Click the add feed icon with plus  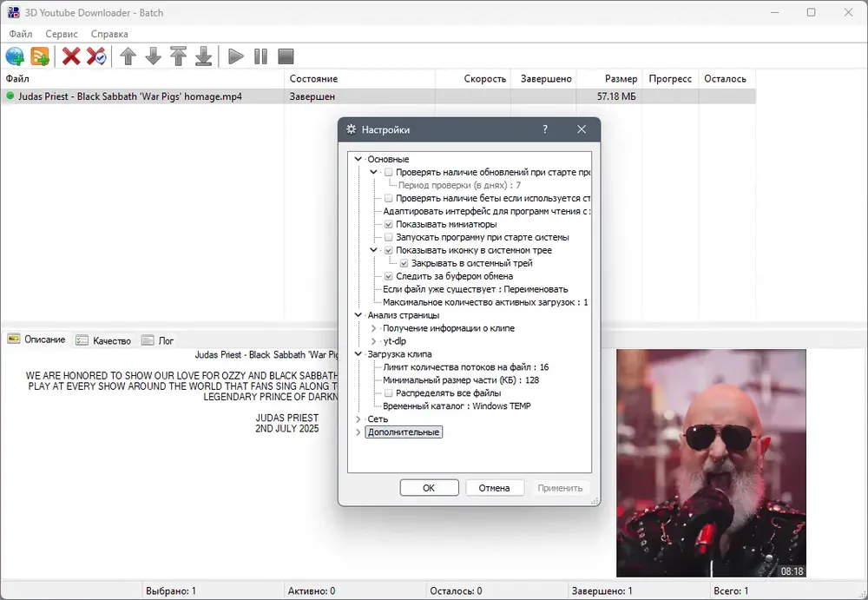click(x=40, y=56)
